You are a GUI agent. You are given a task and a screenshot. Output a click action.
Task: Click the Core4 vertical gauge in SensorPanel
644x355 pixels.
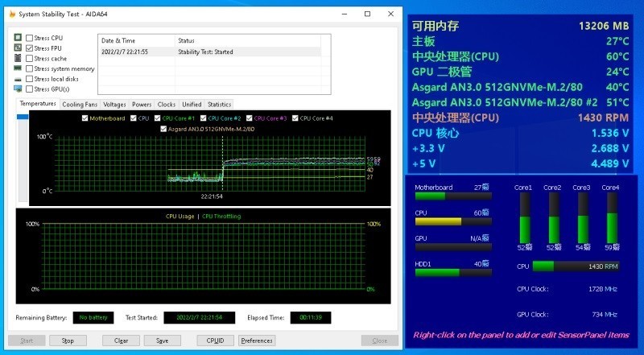pyautogui.click(x=612, y=218)
